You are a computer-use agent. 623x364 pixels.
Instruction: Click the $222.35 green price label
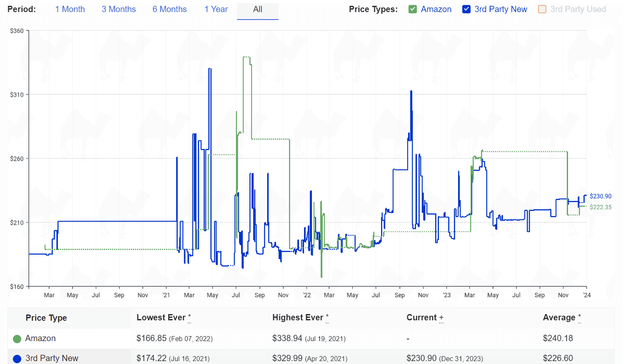tap(601, 207)
